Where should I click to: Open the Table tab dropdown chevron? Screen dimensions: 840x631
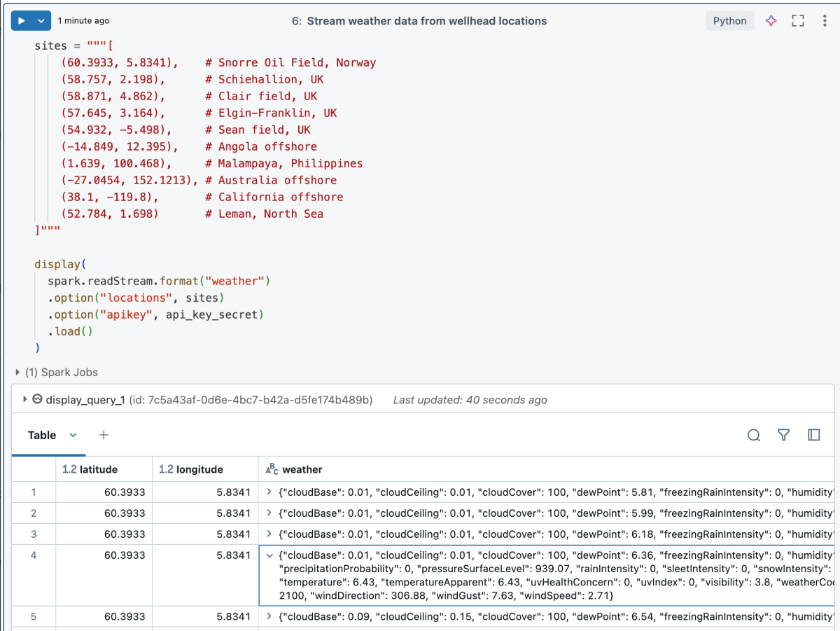pos(73,436)
